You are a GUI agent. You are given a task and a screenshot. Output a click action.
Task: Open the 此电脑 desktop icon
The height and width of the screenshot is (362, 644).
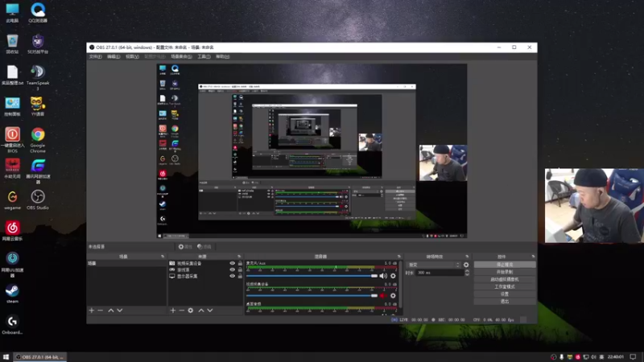point(12,12)
